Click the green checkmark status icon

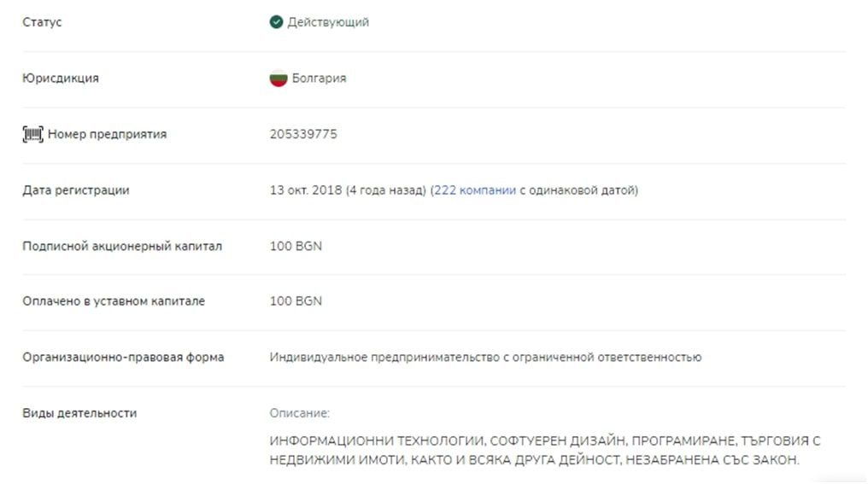(x=276, y=22)
